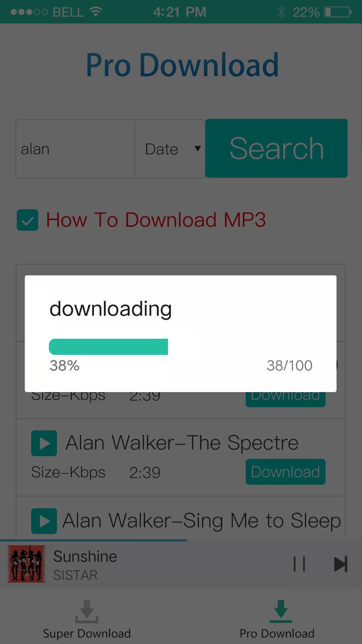Tap the Bluetooth status icon

(x=281, y=12)
